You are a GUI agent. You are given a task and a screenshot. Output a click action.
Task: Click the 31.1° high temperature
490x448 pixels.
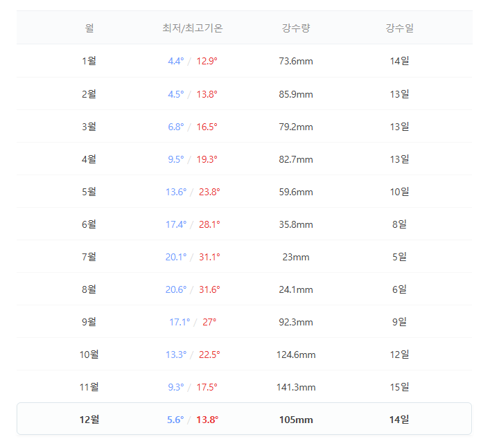pyautogui.click(x=209, y=257)
